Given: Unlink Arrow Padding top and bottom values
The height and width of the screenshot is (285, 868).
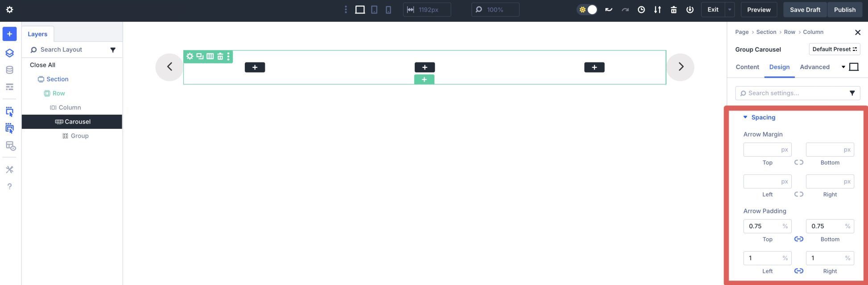Looking at the screenshot, I should pyautogui.click(x=798, y=239).
